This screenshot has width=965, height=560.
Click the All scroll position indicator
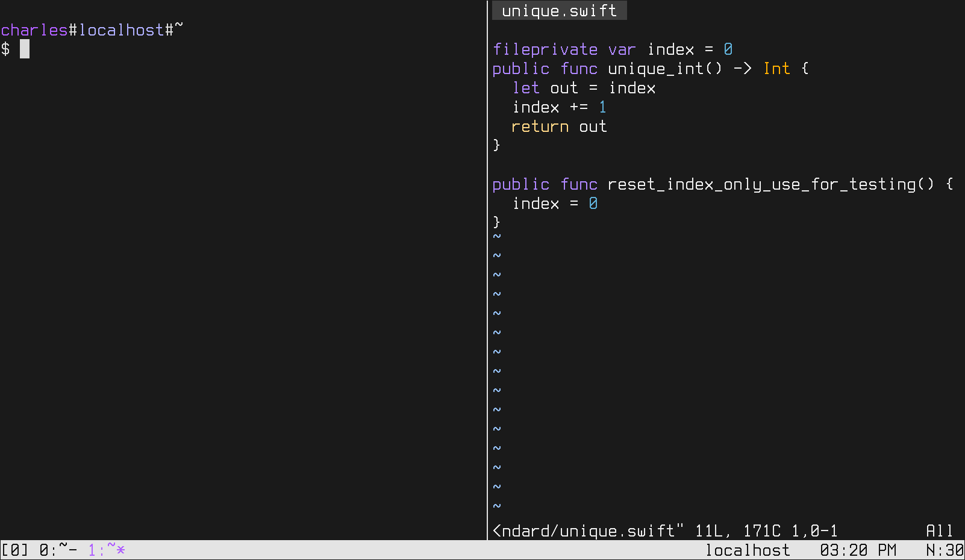939,530
